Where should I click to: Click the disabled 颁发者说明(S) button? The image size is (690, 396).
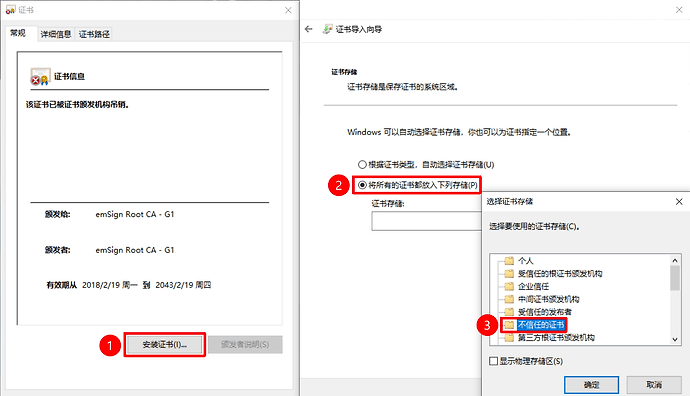245,345
